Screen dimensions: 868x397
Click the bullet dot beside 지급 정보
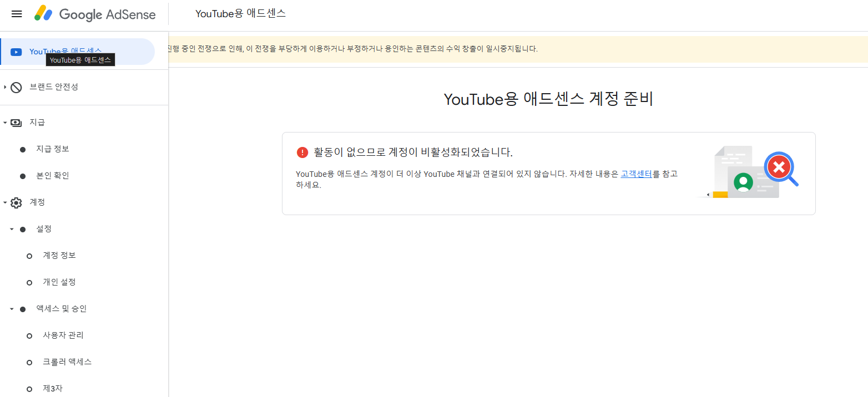click(23, 150)
